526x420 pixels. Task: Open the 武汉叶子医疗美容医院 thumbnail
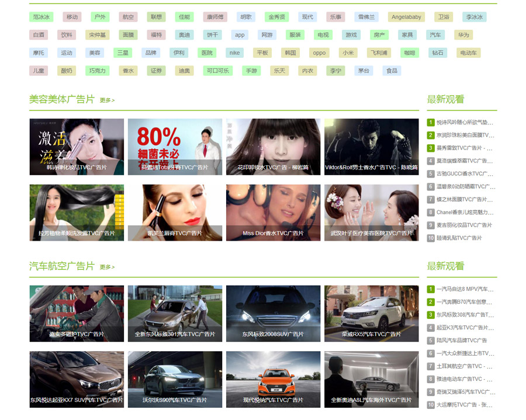(x=371, y=213)
